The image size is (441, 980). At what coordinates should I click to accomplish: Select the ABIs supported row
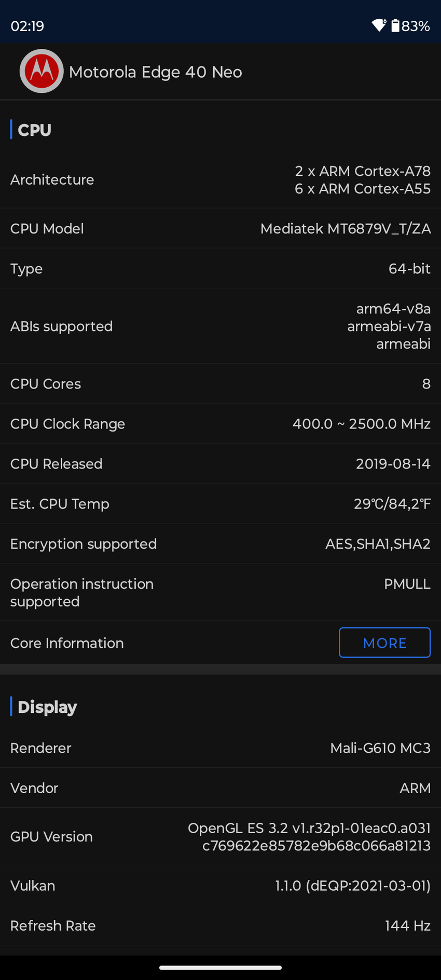(x=220, y=326)
